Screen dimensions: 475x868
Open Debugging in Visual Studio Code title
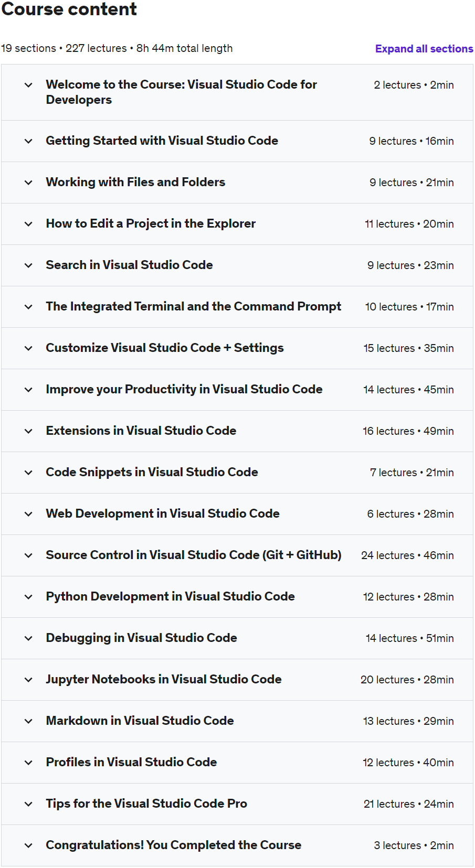pos(142,638)
